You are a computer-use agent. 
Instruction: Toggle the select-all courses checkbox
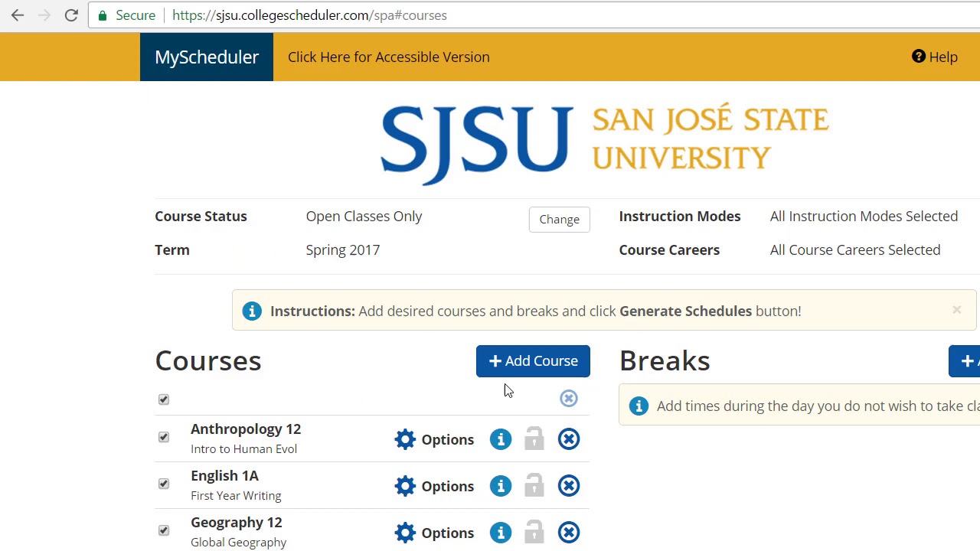pyautogui.click(x=164, y=399)
